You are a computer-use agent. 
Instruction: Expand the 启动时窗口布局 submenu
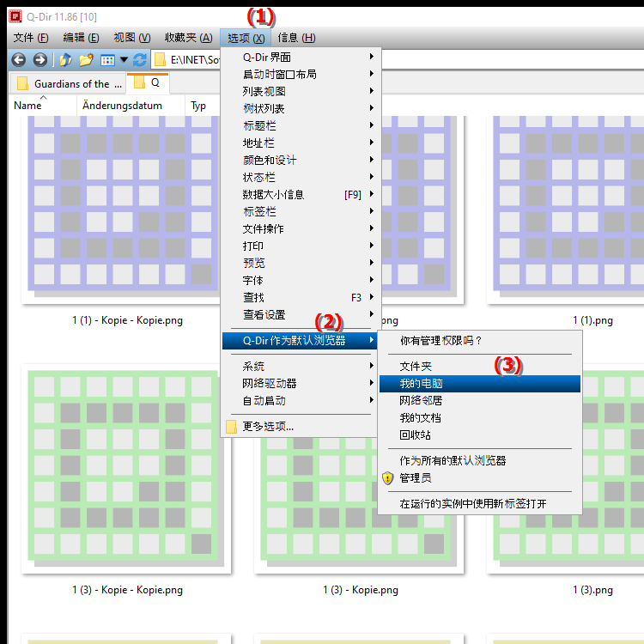[x=301, y=75]
